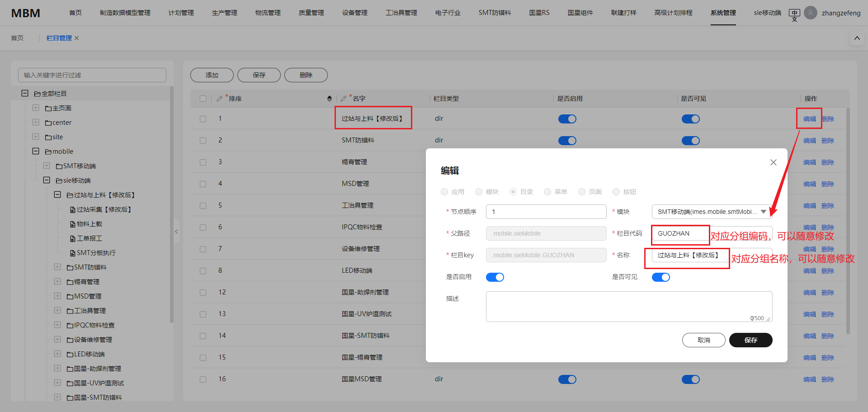Click the 国星-锡膏管理 cell in row 15
The width and height of the screenshot is (868, 412).
click(x=362, y=357)
